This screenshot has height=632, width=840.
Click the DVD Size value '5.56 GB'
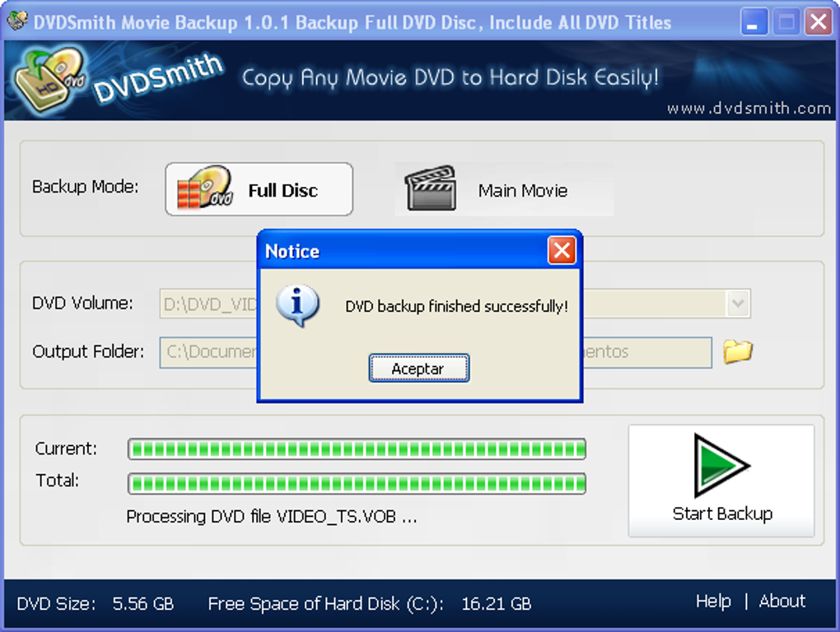(x=143, y=604)
